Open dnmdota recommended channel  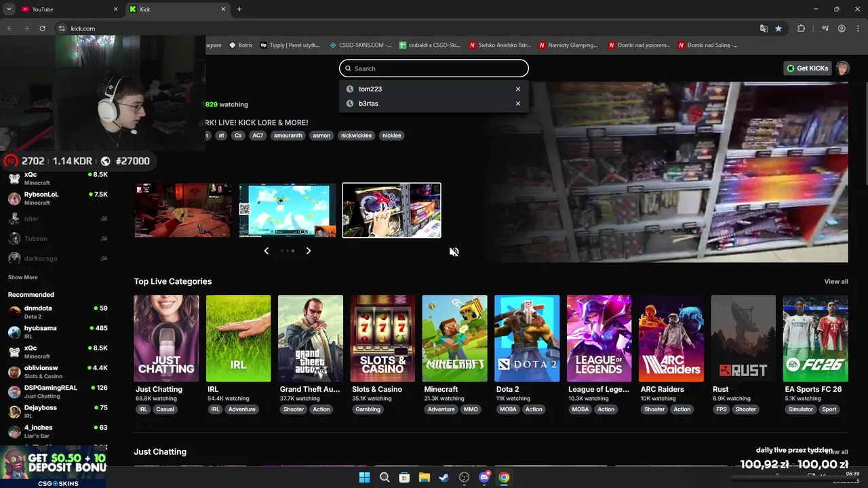pyautogui.click(x=58, y=312)
